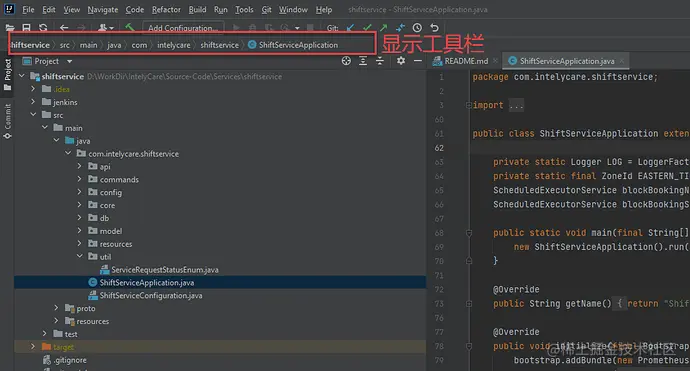Open Project panel settings gear
Image resolution: width=690 pixels, height=371 pixels.
click(x=400, y=61)
